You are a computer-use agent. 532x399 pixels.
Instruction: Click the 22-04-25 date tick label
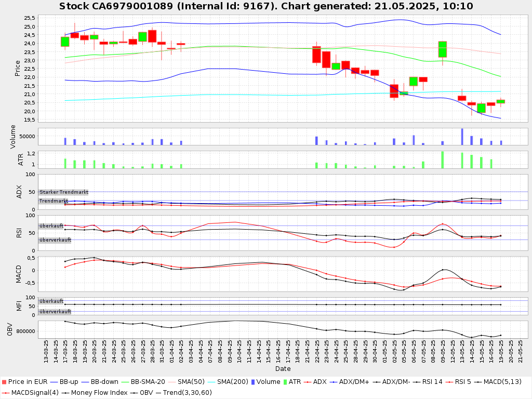317,352
